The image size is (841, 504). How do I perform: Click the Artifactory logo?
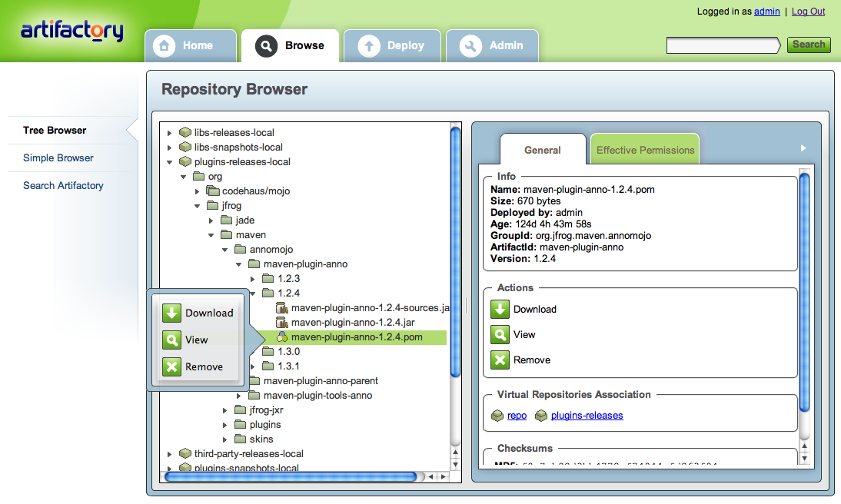tap(71, 31)
